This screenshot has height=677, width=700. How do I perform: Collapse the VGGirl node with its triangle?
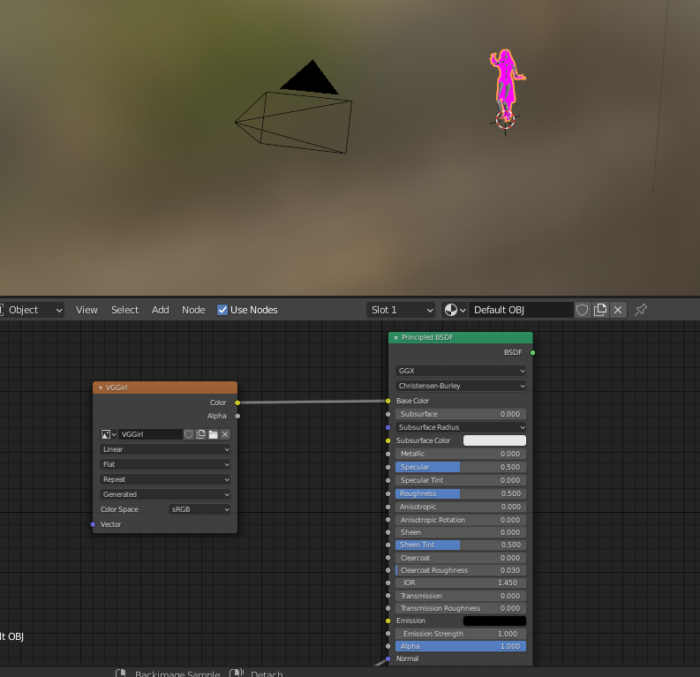[x=100, y=388]
